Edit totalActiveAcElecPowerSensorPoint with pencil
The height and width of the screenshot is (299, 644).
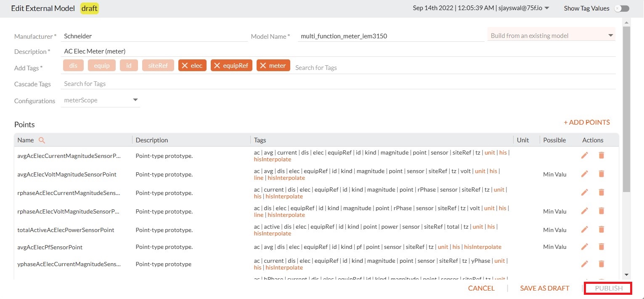click(584, 230)
